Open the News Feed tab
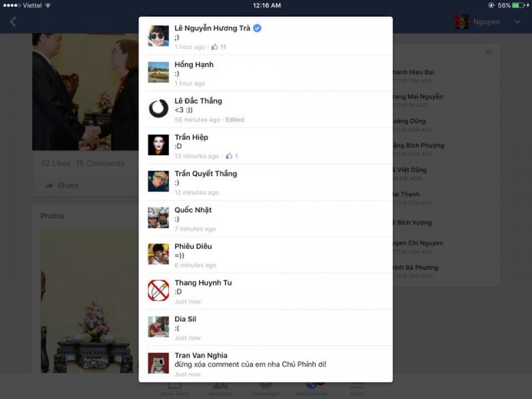 tap(174, 389)
